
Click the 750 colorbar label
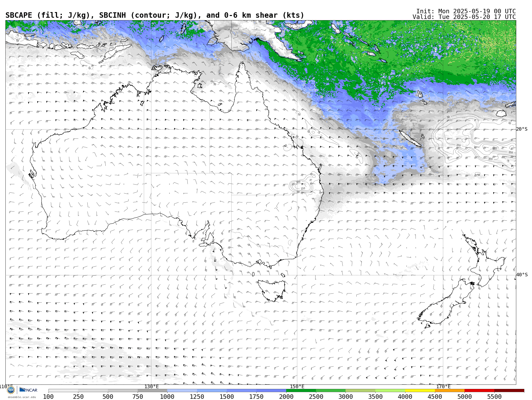pyautogui.click(x=138, y=397)
